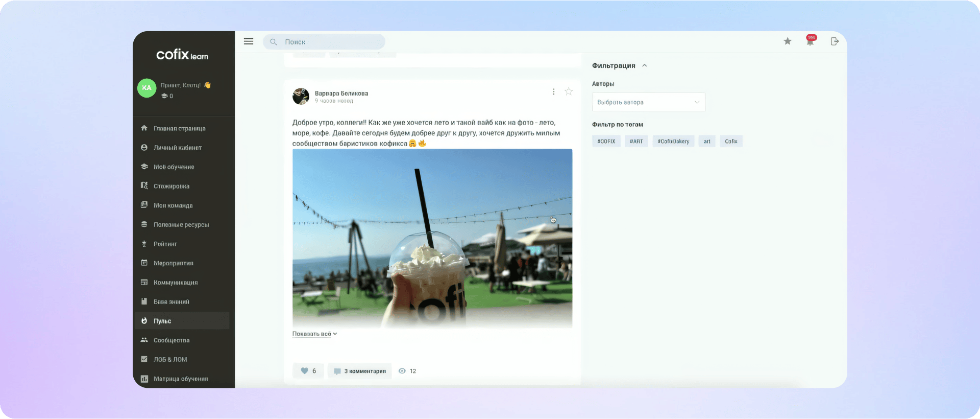Image resolution: width=980 pixels, height=419 pixels.
Task: Toggle the #COFIX tag filter
Action: point(606,142)
